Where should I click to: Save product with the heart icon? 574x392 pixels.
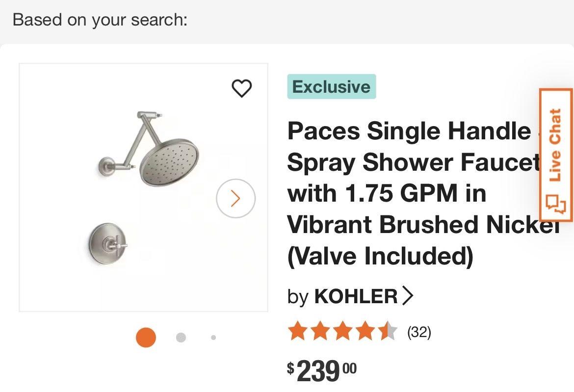pyautogui.click(x=241, y=88)
